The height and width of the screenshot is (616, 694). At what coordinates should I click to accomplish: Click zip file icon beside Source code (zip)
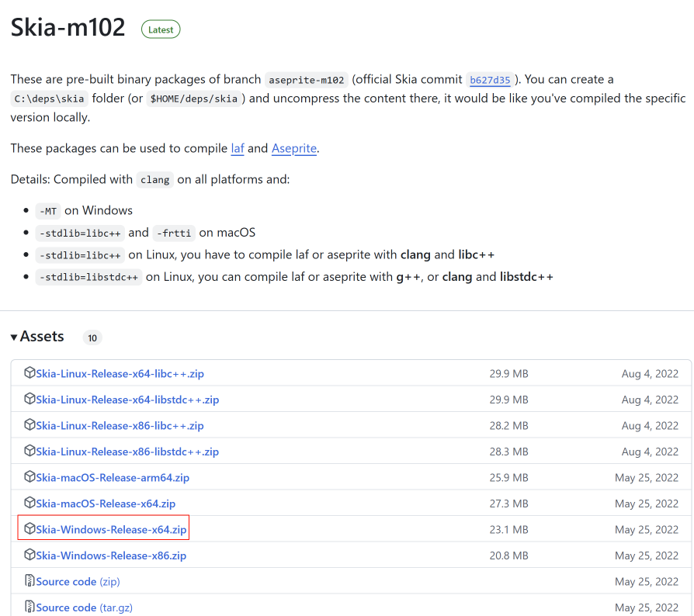click(x=29, y=580)
